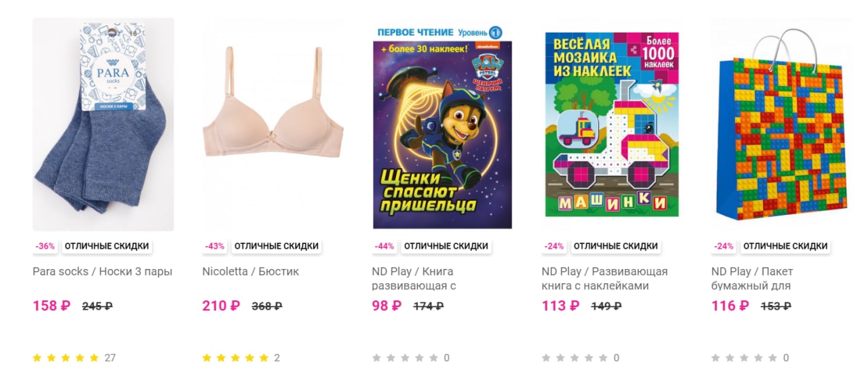868x387 pixels.
Task: Open the Nicoletta bra product image
Action: click(x=273, y=125)
